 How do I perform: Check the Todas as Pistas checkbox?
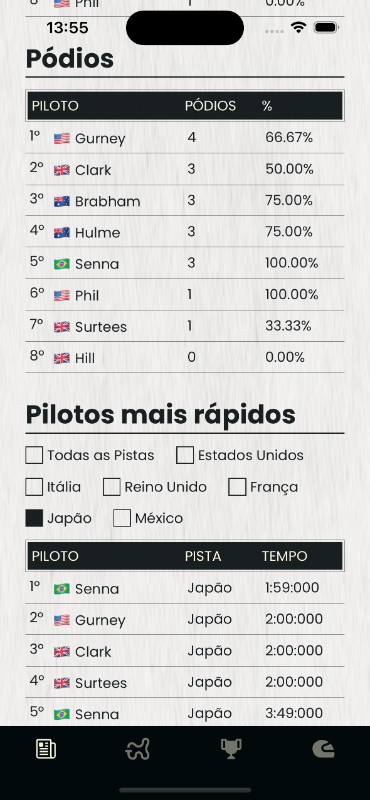point(34,455)
